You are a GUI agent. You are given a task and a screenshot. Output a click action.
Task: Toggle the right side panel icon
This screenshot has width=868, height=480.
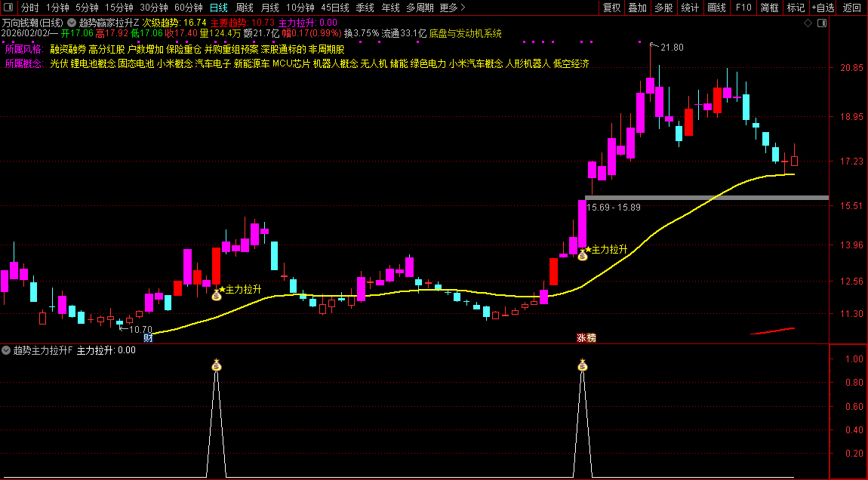click(822, 23)
